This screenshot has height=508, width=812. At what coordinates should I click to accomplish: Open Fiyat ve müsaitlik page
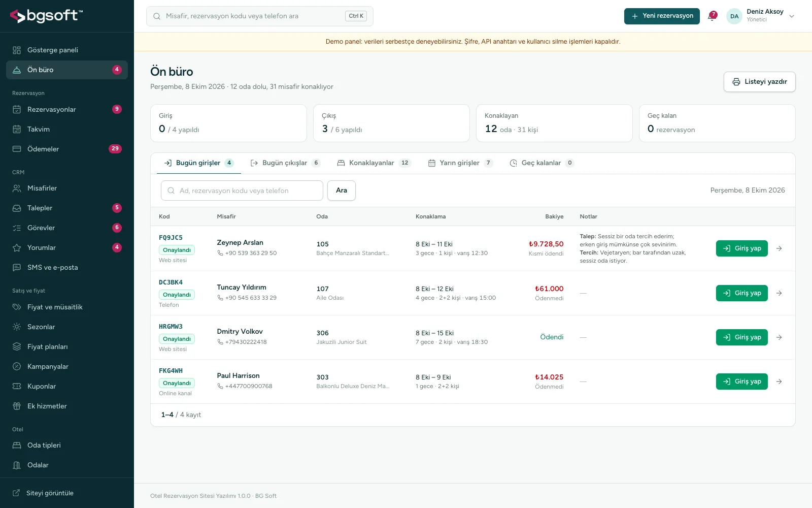point(67,307)
